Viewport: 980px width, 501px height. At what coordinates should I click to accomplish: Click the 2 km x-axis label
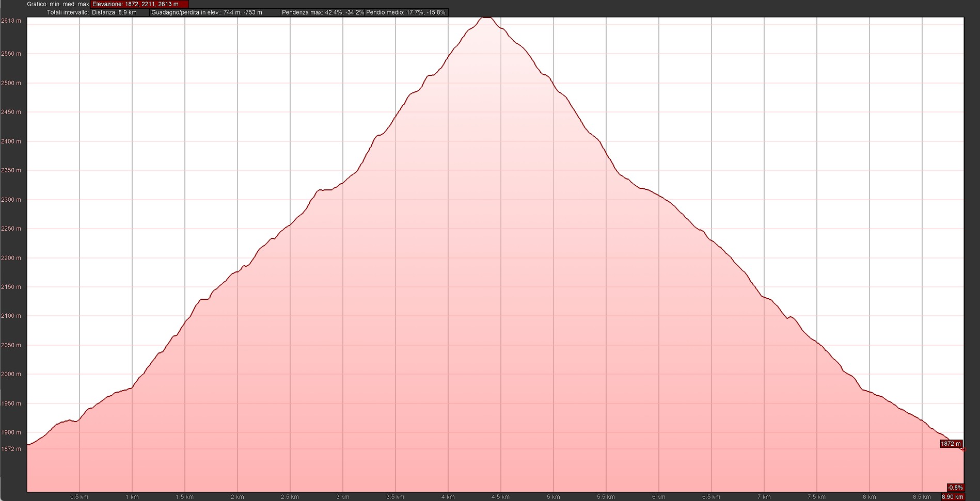[x=237, y=497]
